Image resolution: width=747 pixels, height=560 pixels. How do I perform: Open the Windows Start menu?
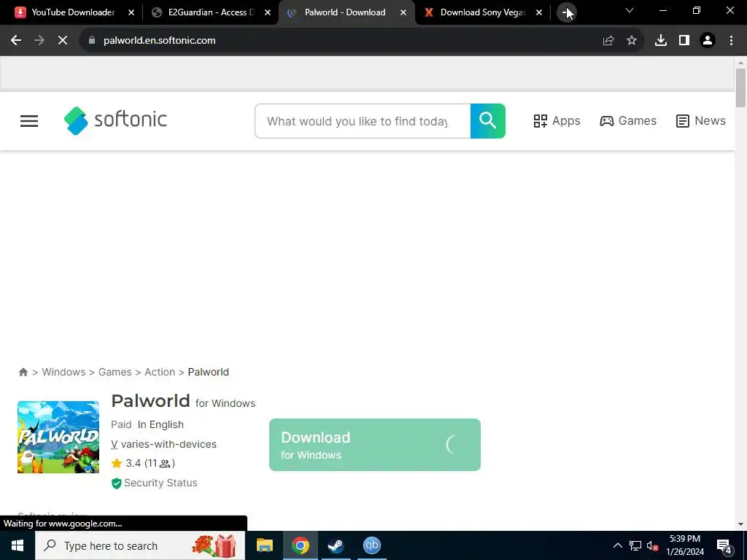(18, 545)
